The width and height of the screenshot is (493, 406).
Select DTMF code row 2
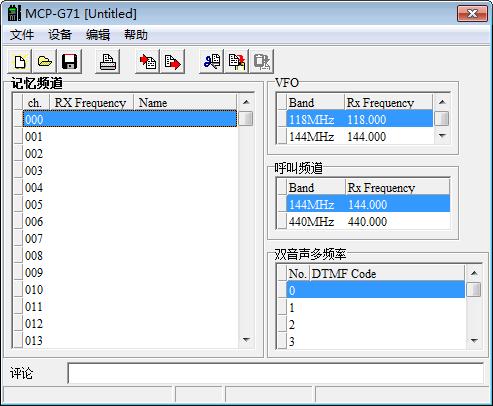375,324
